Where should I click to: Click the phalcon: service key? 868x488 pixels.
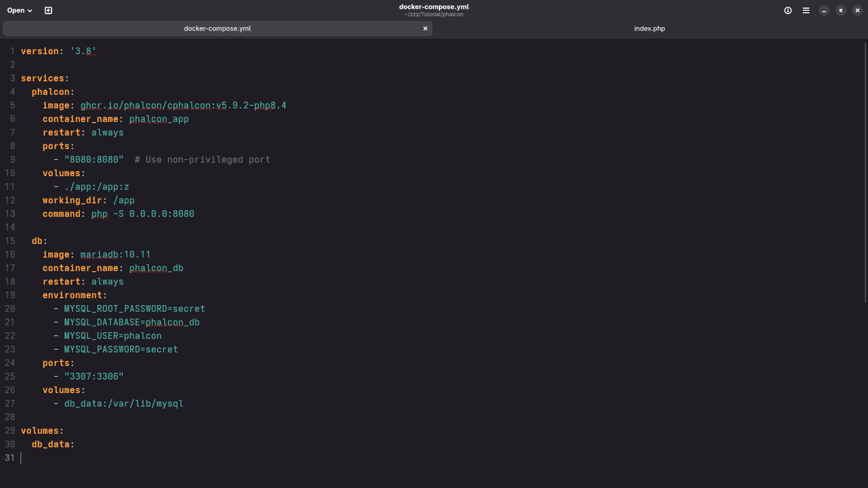tap(54, 91)
